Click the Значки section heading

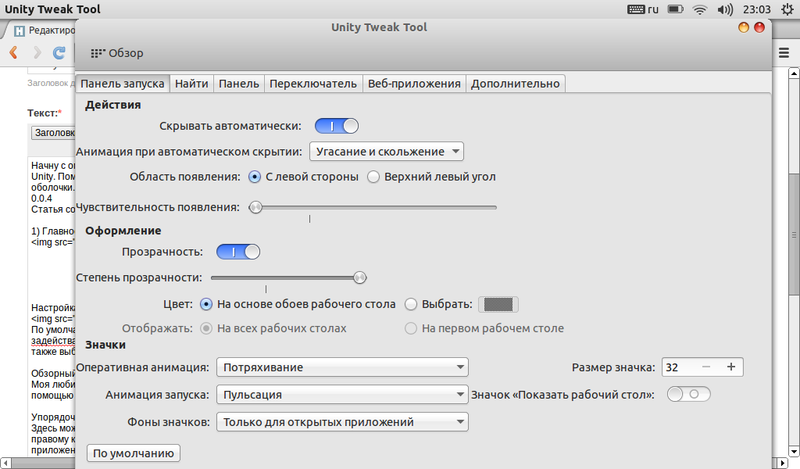(x=105, y=345)
